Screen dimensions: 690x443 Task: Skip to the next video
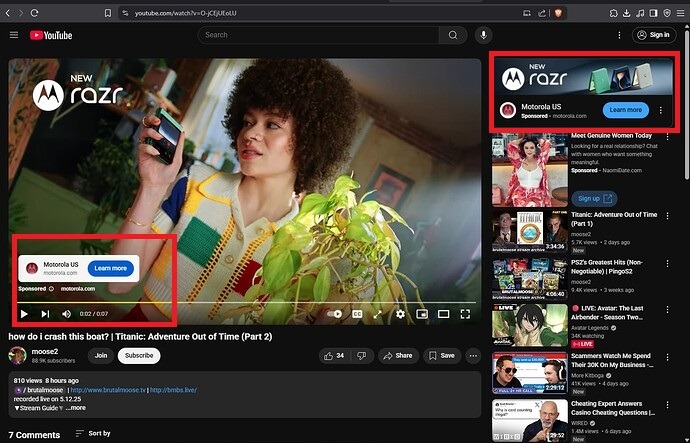tap(45, 314)
